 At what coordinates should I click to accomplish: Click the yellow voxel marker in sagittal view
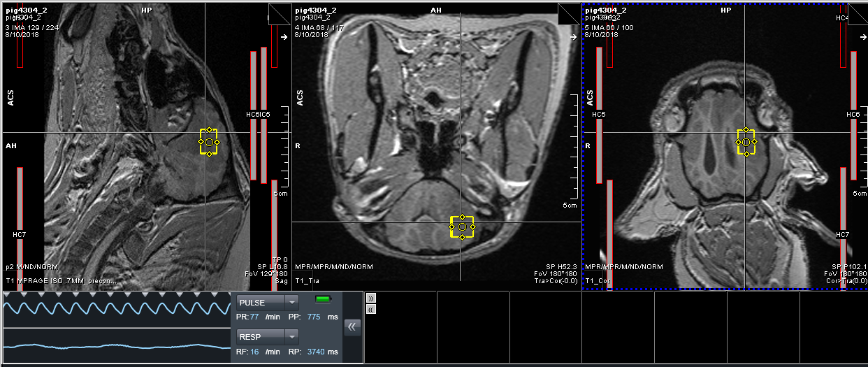point(209,142)
